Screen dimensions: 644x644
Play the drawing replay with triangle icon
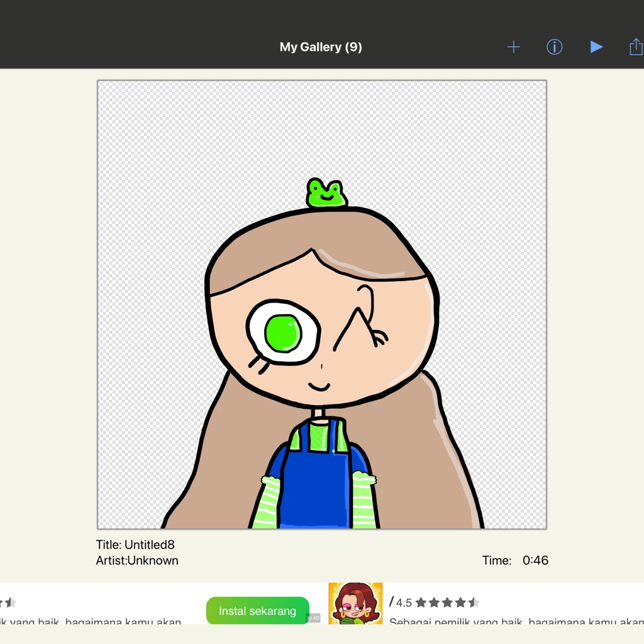point(596,47)
